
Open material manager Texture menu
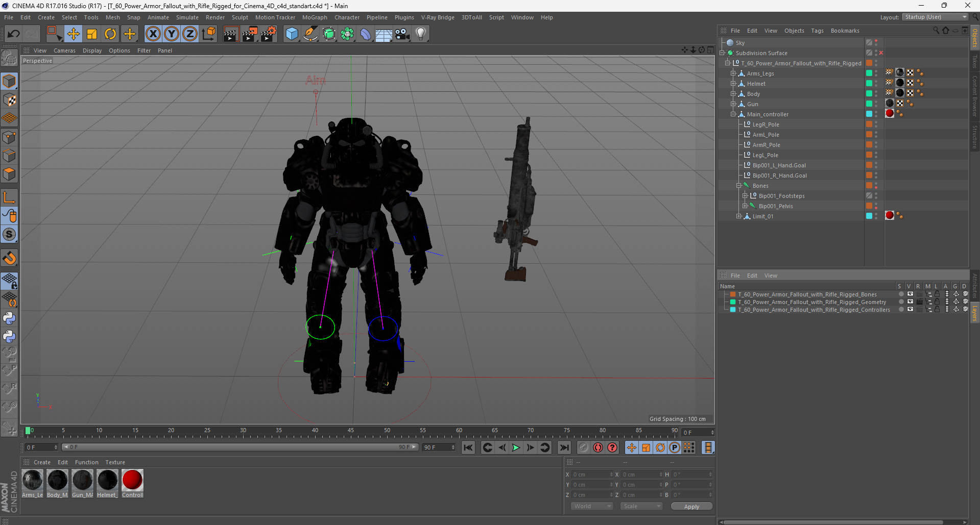coord(115,462)
